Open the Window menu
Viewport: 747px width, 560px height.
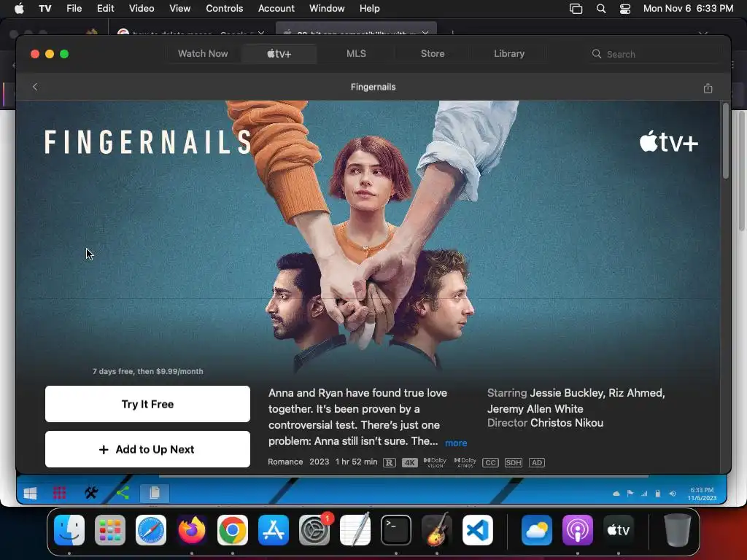pyautogui.click(x=327, y=9)
